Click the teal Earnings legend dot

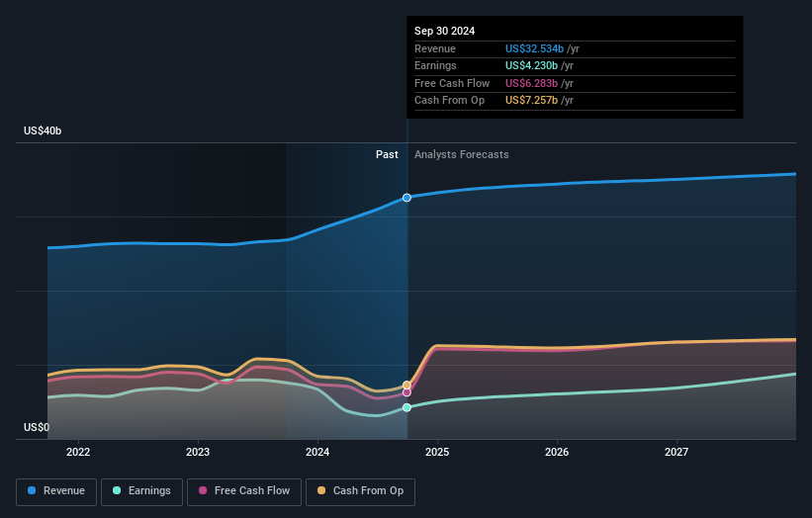coord(117,490)
